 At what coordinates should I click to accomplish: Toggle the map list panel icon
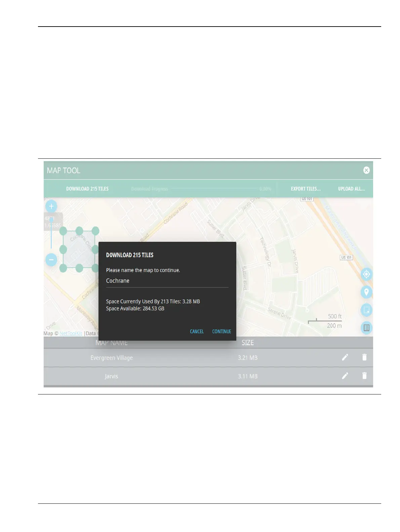coord(366,328)
